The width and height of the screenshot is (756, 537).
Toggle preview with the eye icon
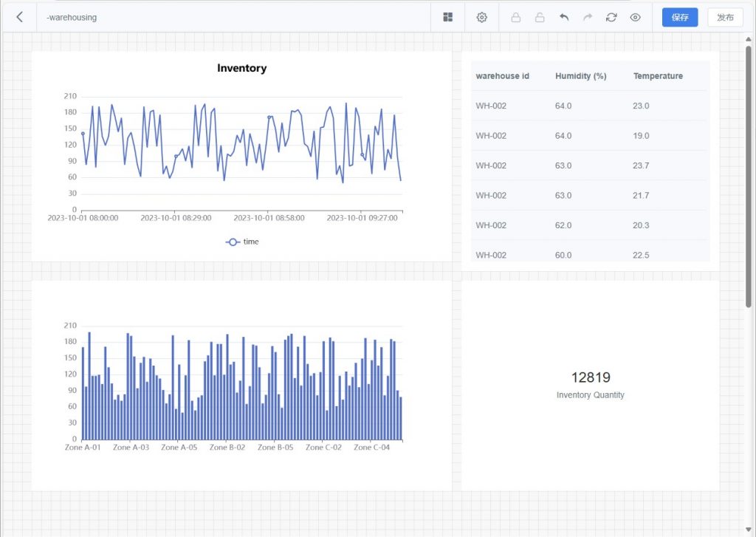click(635, 17)
